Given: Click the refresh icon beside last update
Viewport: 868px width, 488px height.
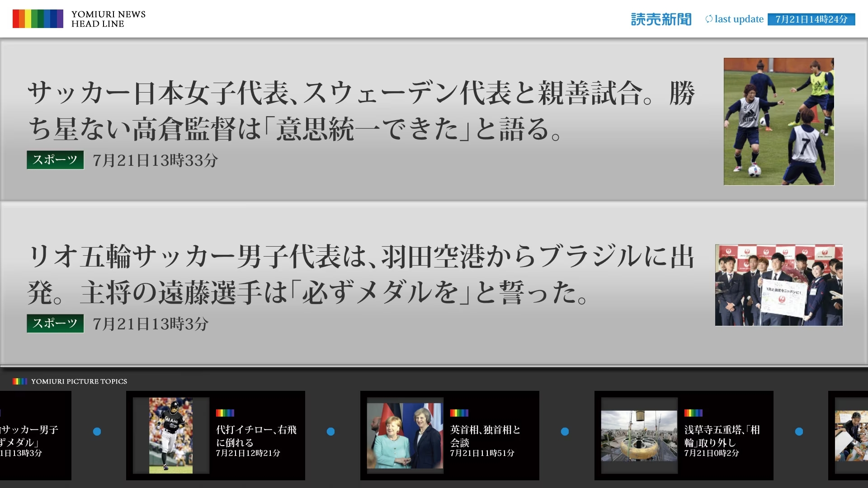Looking at the screenshot, I should 709,19.
